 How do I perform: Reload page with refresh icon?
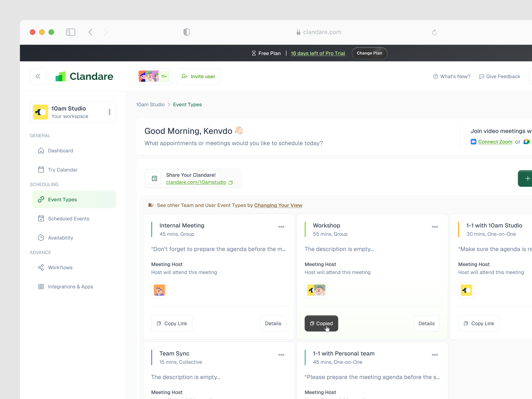[x=434, y=32]
